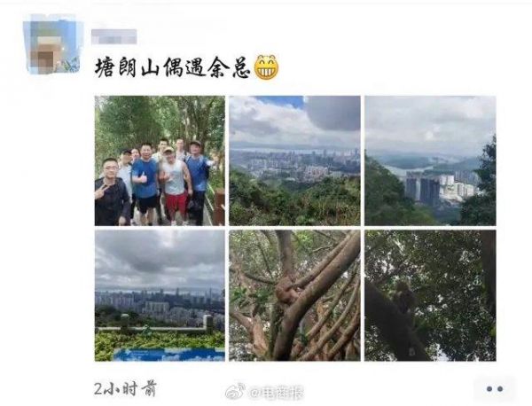Click the man in black making a peace sign
532x406 pixels.
pyautogui.click(x=110, y=192)
